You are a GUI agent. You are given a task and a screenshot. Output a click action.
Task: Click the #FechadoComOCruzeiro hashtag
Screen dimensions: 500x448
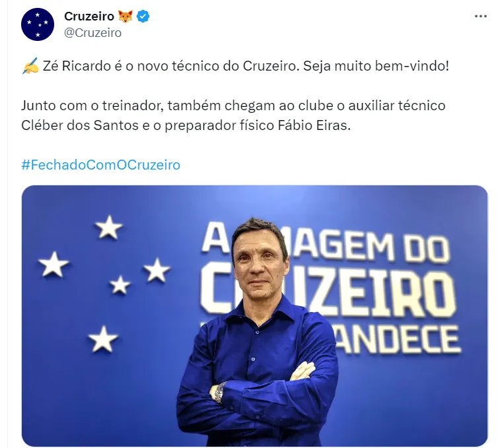pyautogui.click(x=101, y=165)
